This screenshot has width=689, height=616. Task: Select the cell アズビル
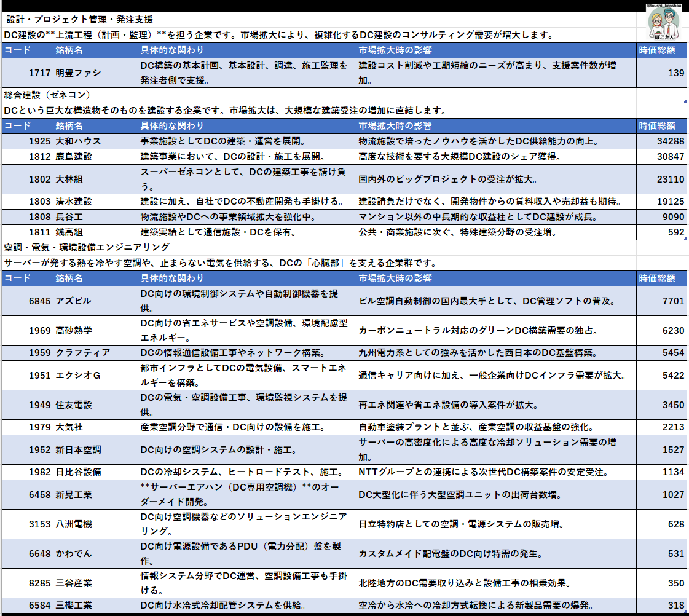[95, 301]
